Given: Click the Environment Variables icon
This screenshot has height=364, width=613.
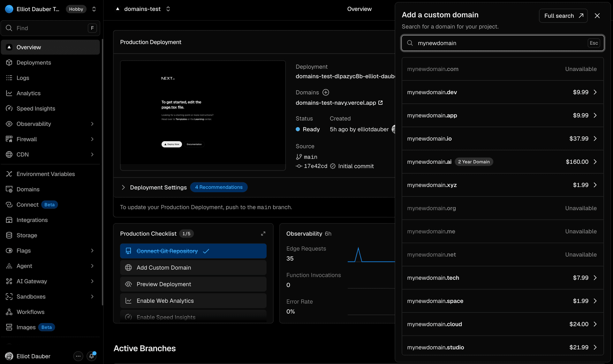Looking at the screenshot, I should coord(9,174).
